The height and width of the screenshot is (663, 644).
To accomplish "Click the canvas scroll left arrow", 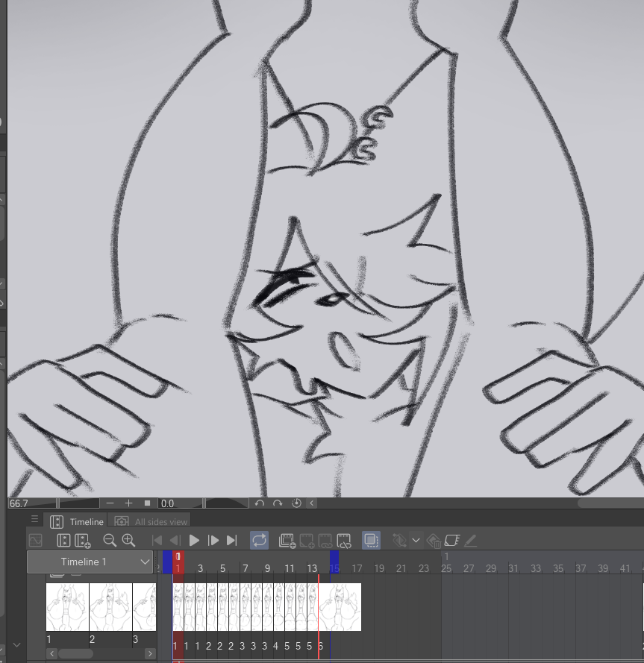I will pos(312,503).
